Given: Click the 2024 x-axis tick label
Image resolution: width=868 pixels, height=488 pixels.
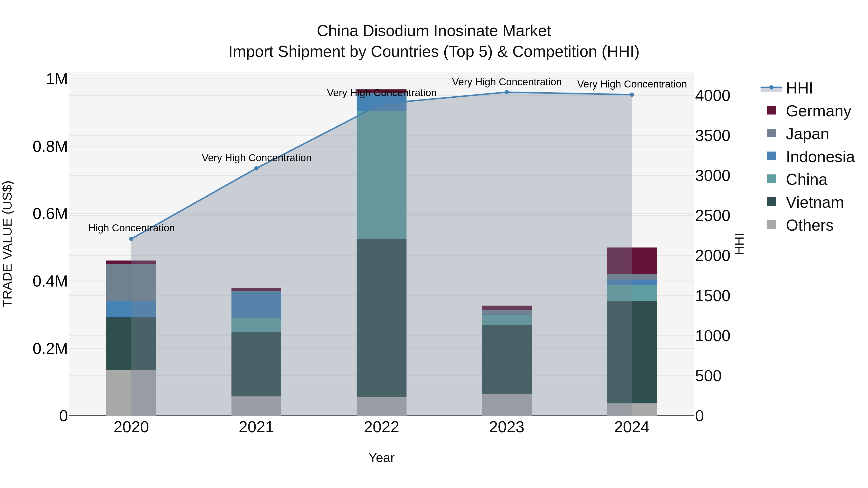Looking at the screenshot, I should point(632,427).
